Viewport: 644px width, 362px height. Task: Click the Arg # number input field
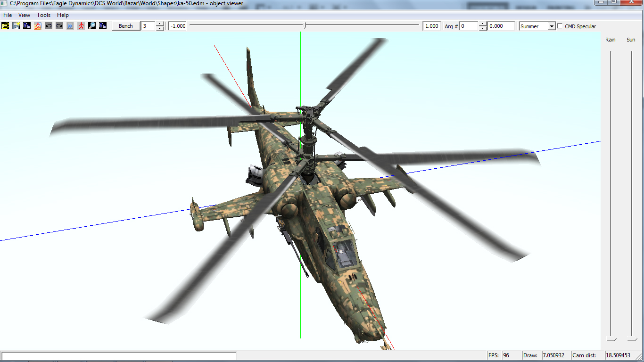coord(469,26)
